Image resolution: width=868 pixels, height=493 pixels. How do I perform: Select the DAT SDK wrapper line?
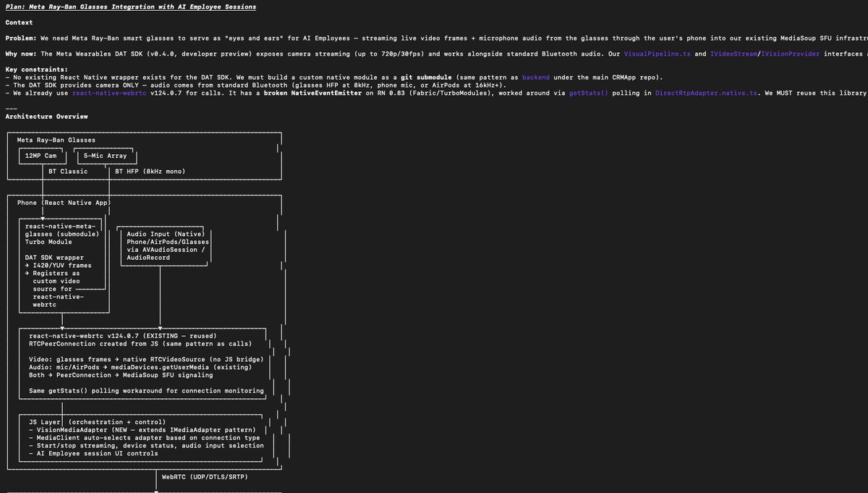point(54,257)
